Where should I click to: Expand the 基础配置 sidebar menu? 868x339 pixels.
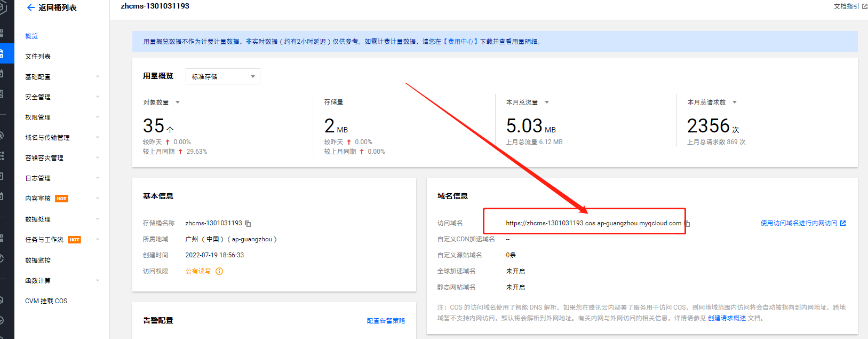pos(61,77)
